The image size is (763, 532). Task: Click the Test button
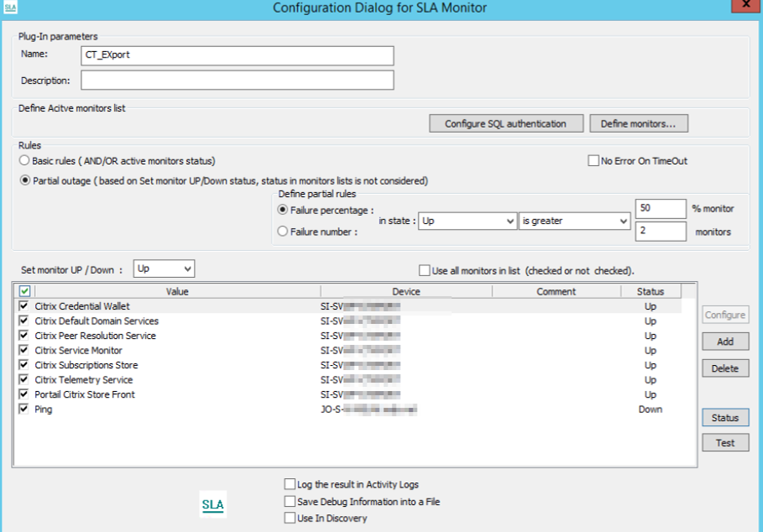[725, 442]
